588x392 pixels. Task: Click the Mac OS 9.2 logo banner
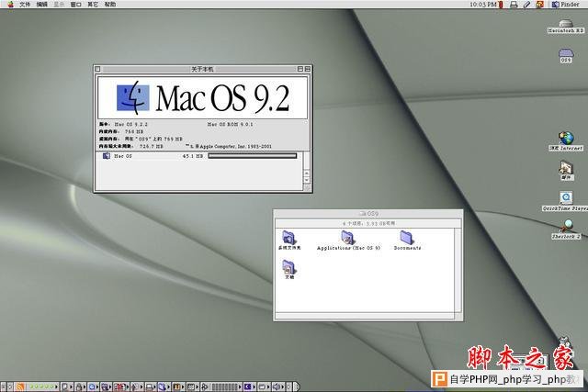(x=202, y=98)
